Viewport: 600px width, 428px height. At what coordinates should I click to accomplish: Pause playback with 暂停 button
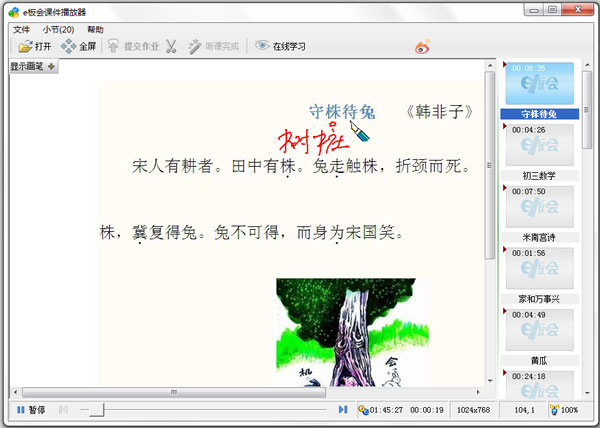point(21,409)
